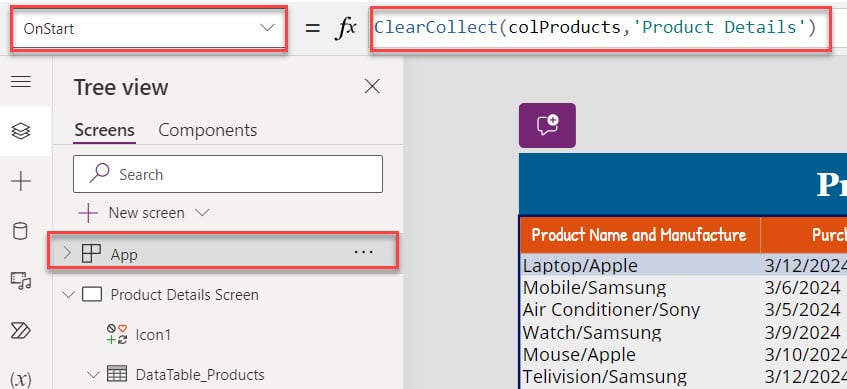Open the App more options ellipsis
Image resolution: width=847 pixels, height=389 pixels.
coord(363,252)
